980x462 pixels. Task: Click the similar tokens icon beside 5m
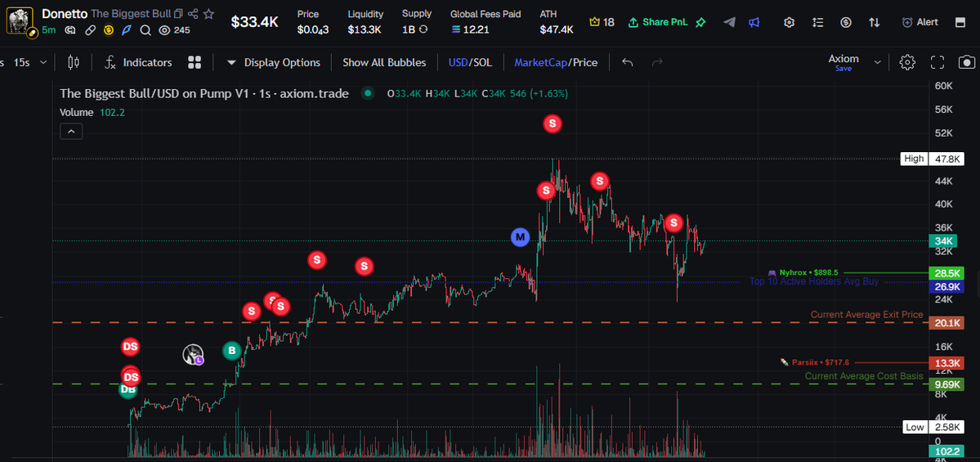point(70,30)
